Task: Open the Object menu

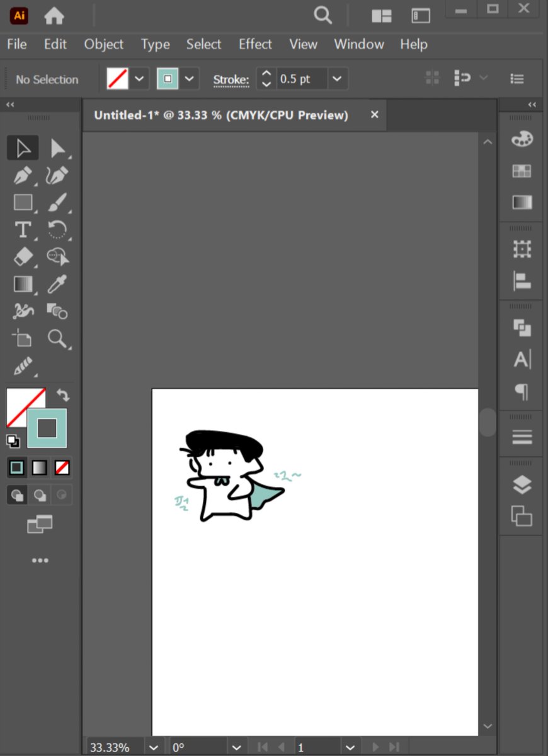Action: (x=104, y=44)
